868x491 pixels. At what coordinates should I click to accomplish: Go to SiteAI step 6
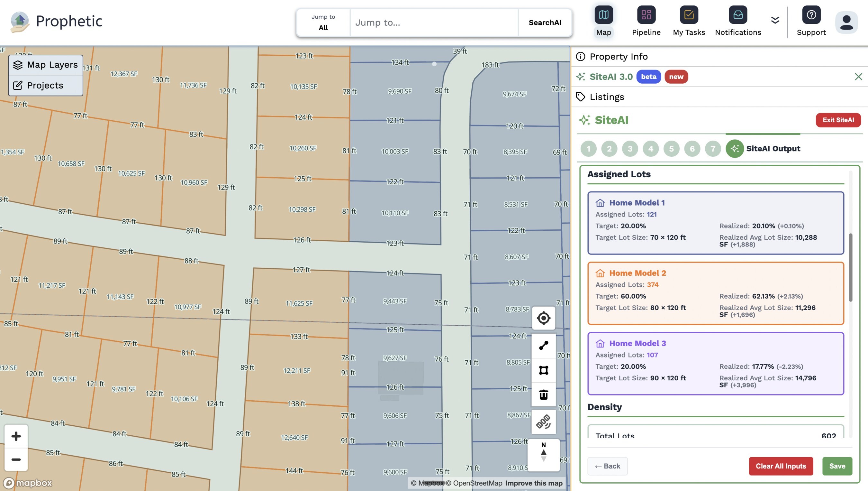pyautogui.click(x=692, y=149)
